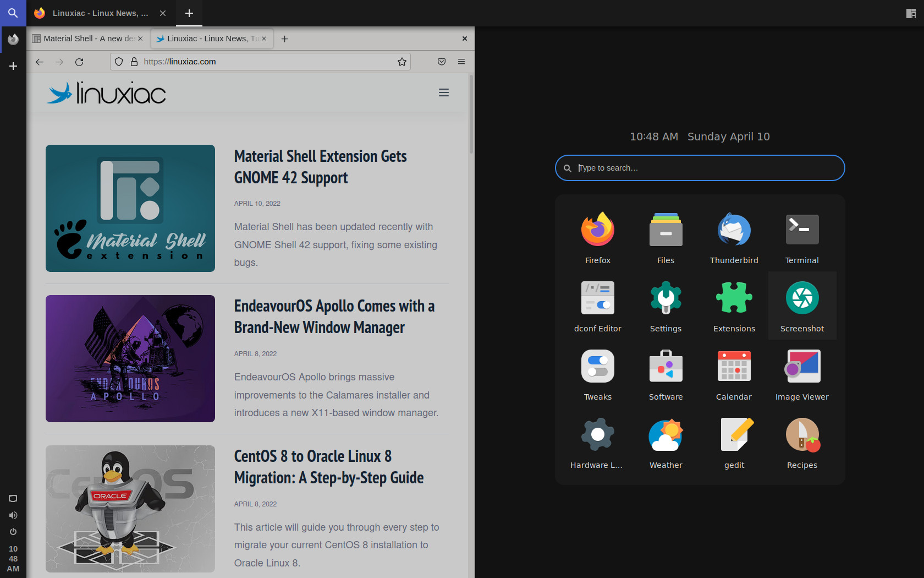Open CentOS 8 to Oracle Linux article
This screenshot has width=924, height=578.
(x=329, y=467)
